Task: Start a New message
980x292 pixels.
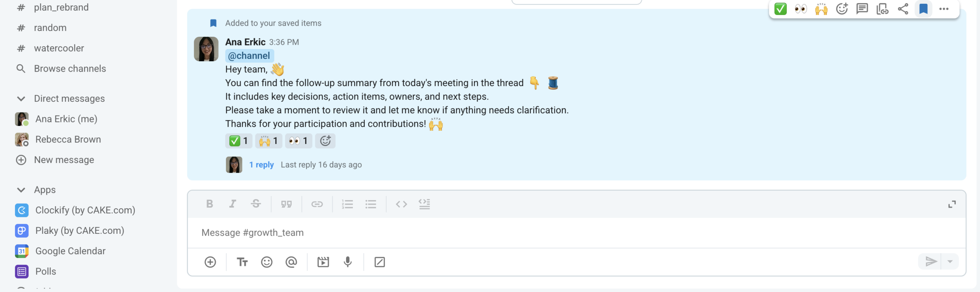Action: click(x=64, y=160)
